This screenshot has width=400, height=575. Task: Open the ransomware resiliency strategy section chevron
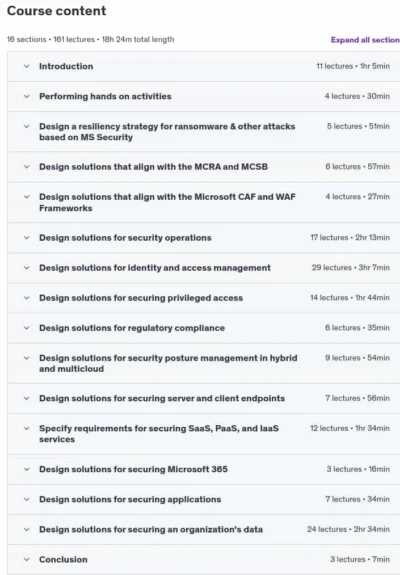(26, 127)
